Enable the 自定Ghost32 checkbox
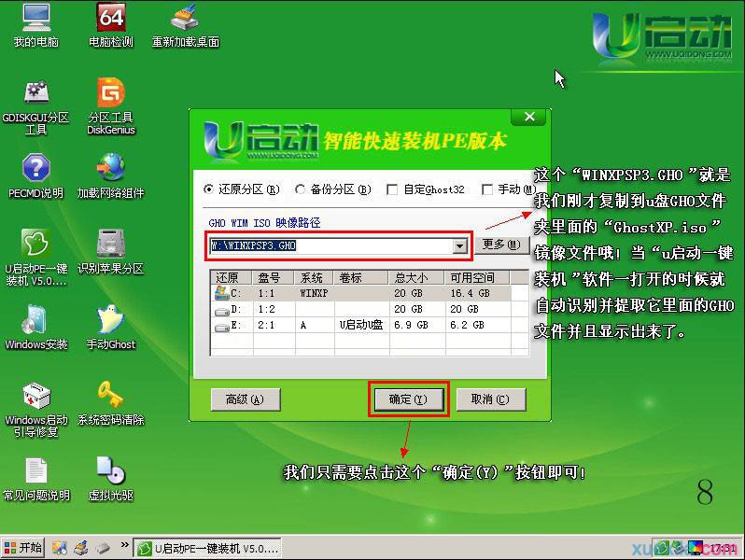 click(x=392, y=189)
